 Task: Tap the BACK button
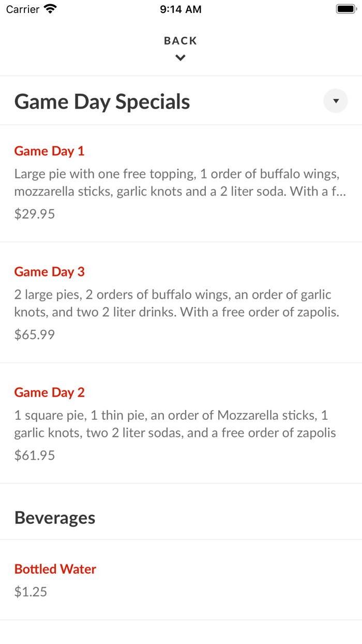click(x=180, y=40)
